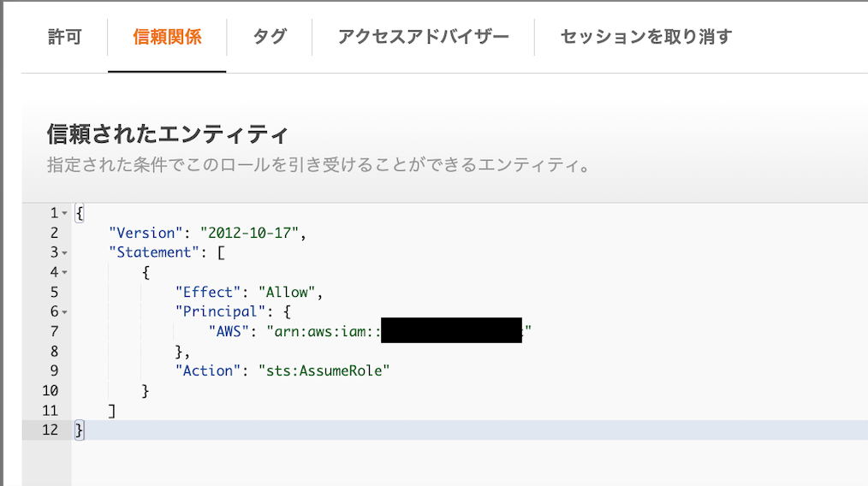Collapse the Statement fold arrow on line 3
The height and width of the screenshot is (486, 868).
[x=65, y=253]
